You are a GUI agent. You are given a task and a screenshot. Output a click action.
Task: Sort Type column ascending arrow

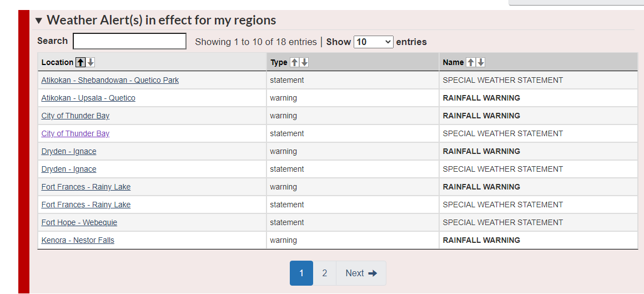tap(294, 62)
